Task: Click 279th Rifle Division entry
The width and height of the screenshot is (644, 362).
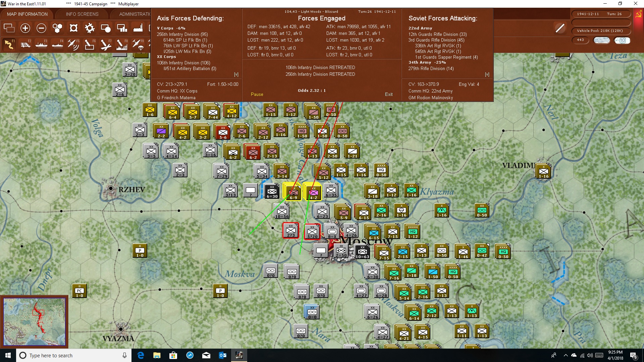Action: pos(431,68)
